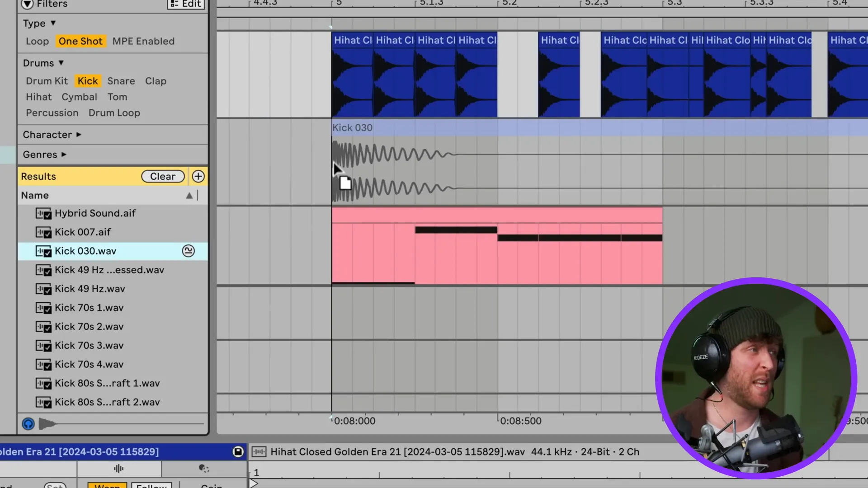The height and width of the screenshot is (488, 868).
Task: Toggle the Hihat category filter
Action: (38, 97)
